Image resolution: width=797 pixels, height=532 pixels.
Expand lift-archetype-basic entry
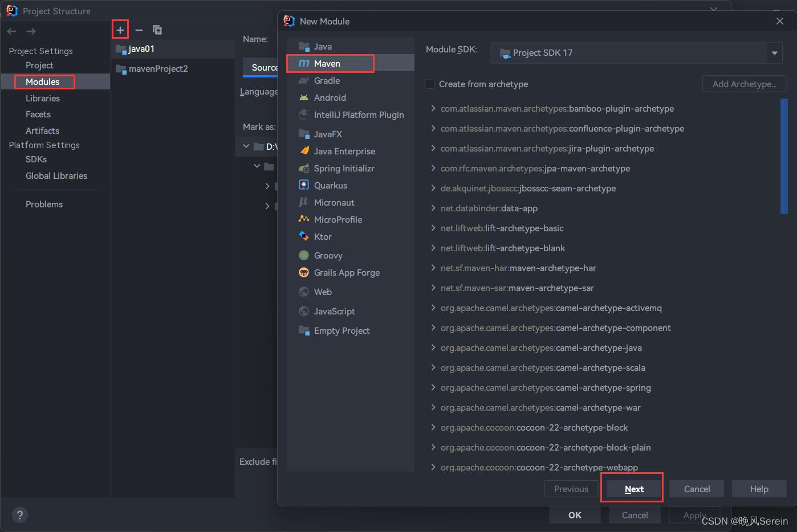click(x=433, y=228)
